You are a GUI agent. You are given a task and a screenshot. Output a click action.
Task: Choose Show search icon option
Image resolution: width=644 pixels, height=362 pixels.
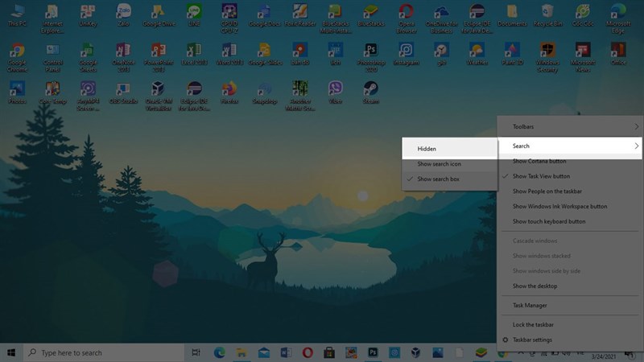[x=450, y=164]
